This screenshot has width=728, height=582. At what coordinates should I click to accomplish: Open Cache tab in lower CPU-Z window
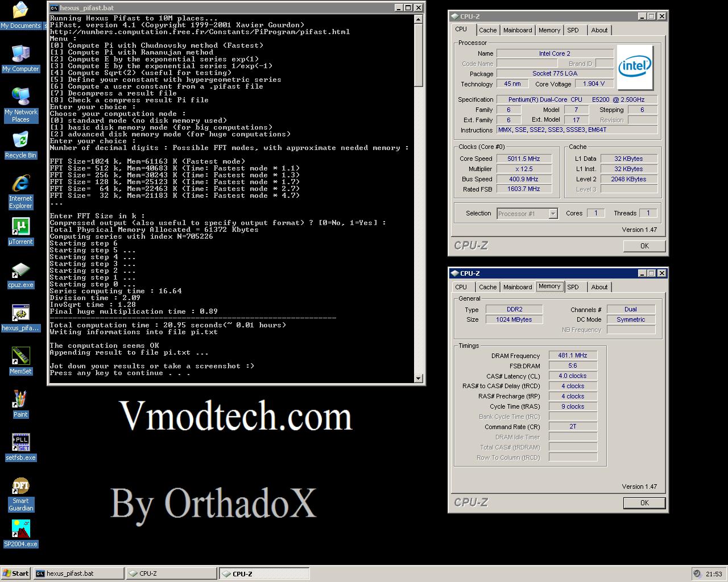click(x=487, y=287)
